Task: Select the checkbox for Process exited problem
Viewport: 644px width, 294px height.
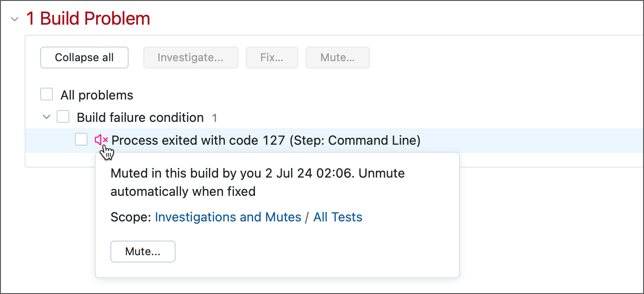Action: (x=81, y=140)
